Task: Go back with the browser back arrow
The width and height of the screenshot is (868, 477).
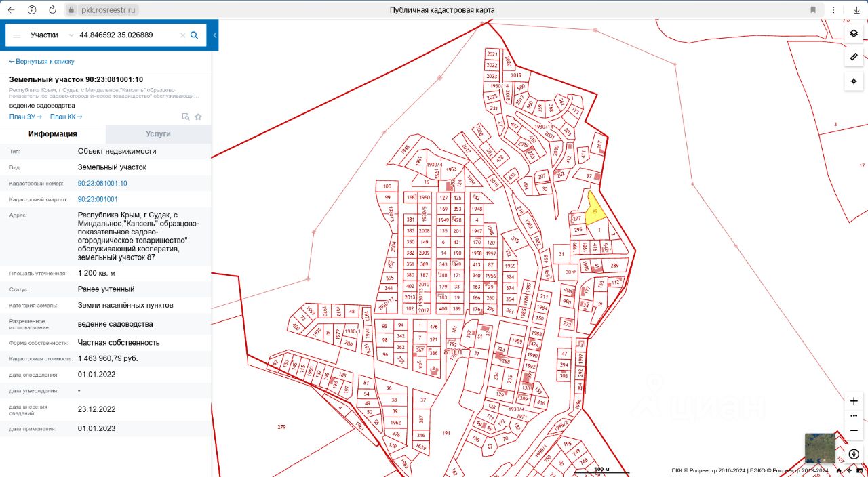Action: tap(11, 10)
